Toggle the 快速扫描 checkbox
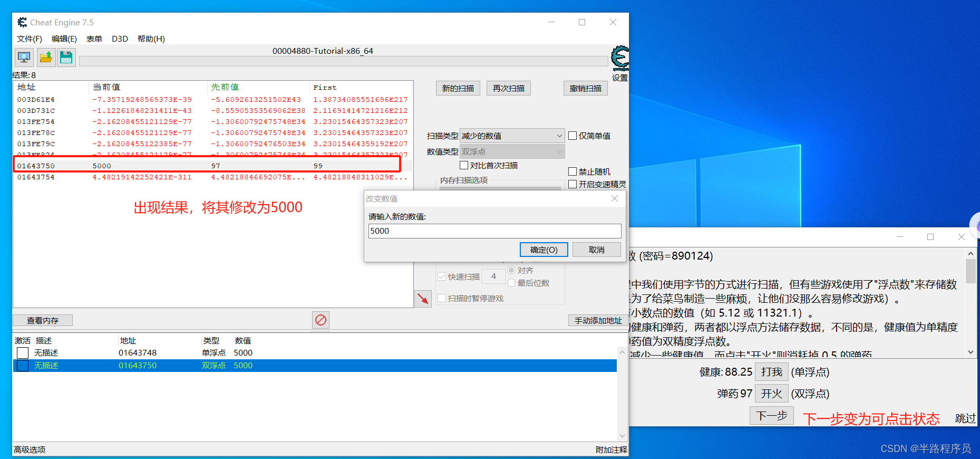Screen dimensions: 980x459 click(x=442, y=276)
